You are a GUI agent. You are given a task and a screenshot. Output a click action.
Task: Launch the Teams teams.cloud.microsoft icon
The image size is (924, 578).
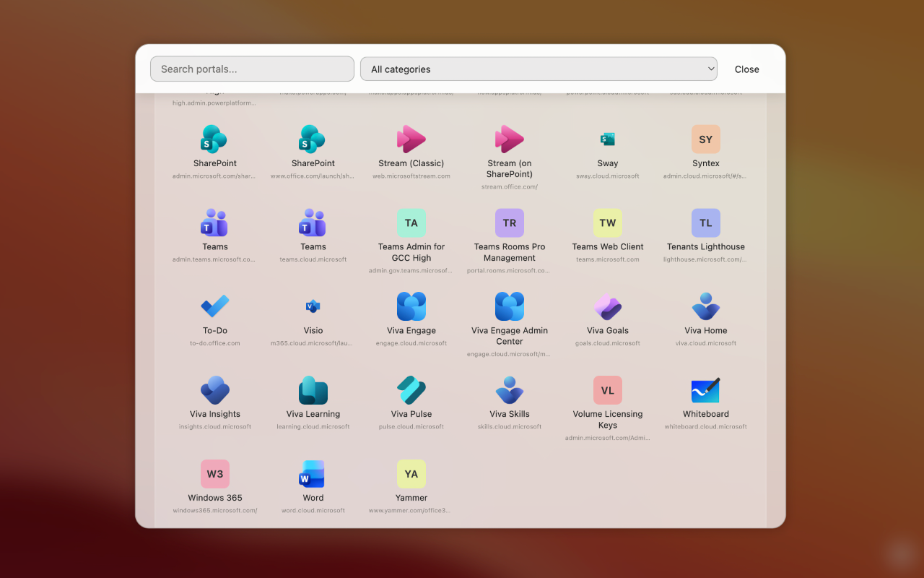click(x=313, y=223)
